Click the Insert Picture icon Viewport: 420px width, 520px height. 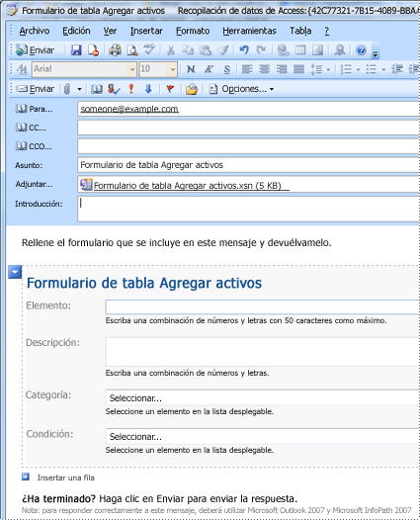(317, 50)
